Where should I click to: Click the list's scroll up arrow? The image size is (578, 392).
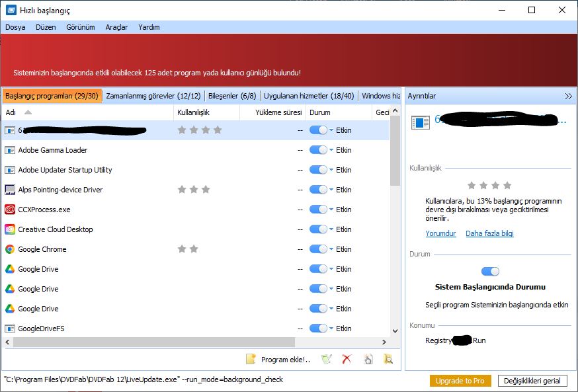[x=395, y=110]
